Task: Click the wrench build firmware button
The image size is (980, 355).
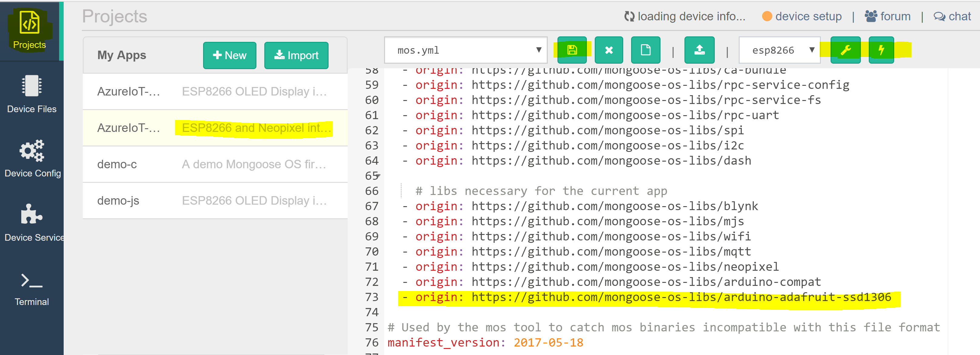Action: [845, 50]
